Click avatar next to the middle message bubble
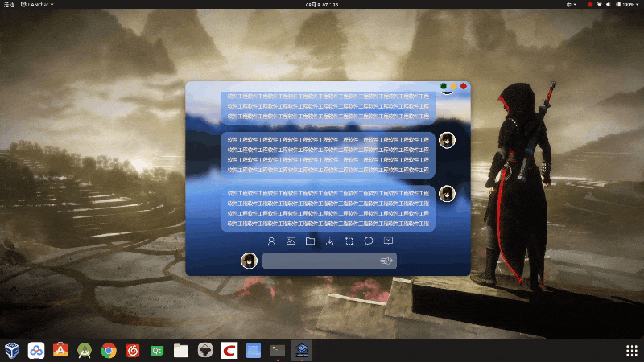The width and height of the screenshot is (644, 362). [x=447, y=140]
